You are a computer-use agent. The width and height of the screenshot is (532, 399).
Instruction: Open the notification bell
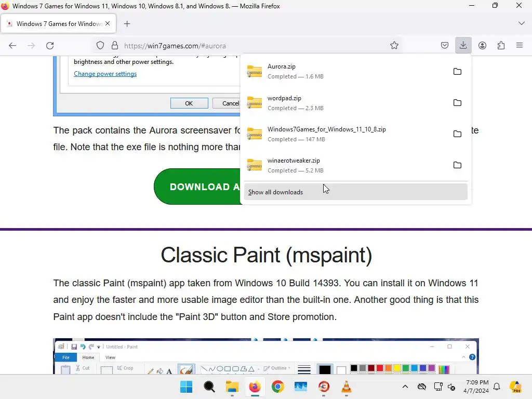click(x=497, y=387)
